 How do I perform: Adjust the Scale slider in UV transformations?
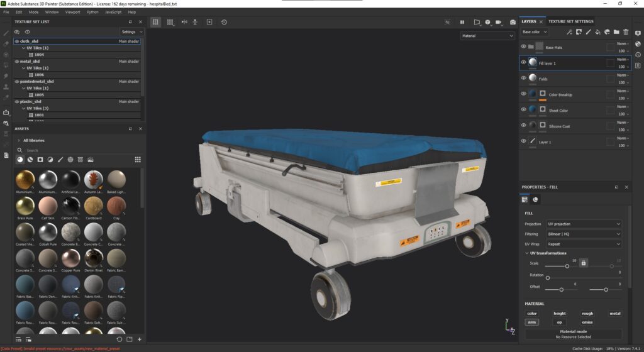pyautogui.click(x=567, y=267)
